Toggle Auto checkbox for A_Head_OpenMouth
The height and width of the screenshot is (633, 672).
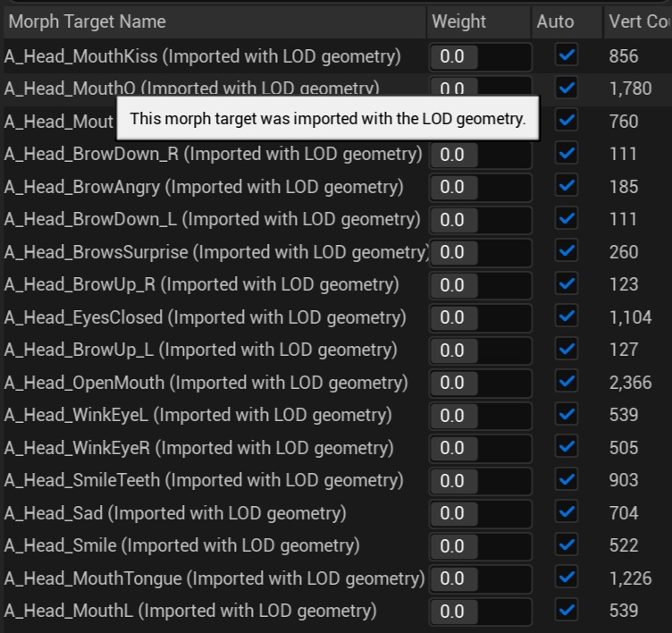(567, 383)
